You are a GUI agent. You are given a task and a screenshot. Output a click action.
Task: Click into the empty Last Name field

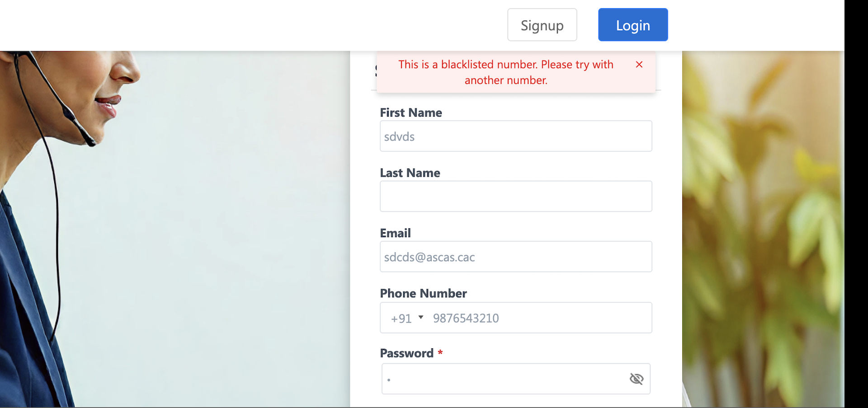[515, 197]
